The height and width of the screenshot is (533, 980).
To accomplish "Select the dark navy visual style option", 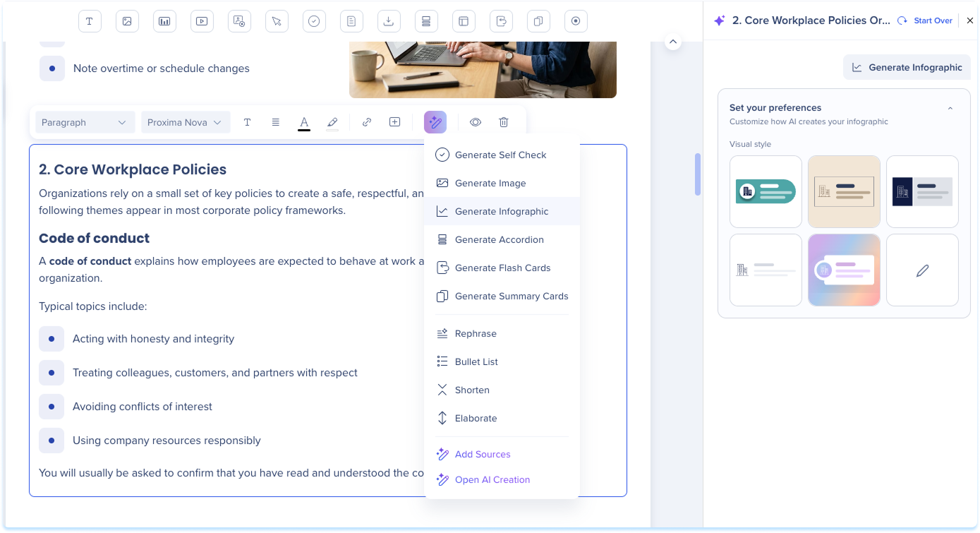I will click(922, 191).
